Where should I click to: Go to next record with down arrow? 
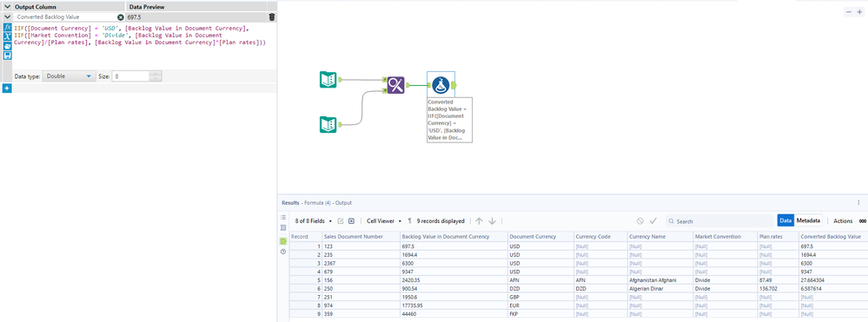point(492,220)
